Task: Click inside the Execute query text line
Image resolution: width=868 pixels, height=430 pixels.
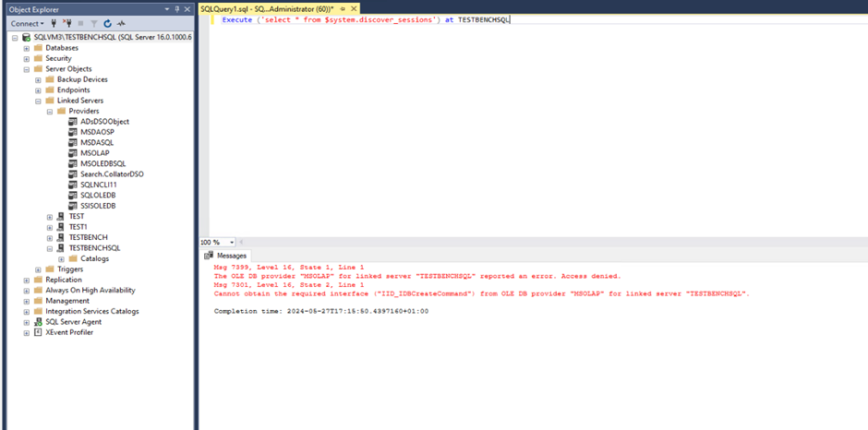Action: pyautogui.click(x=366, y=20)
